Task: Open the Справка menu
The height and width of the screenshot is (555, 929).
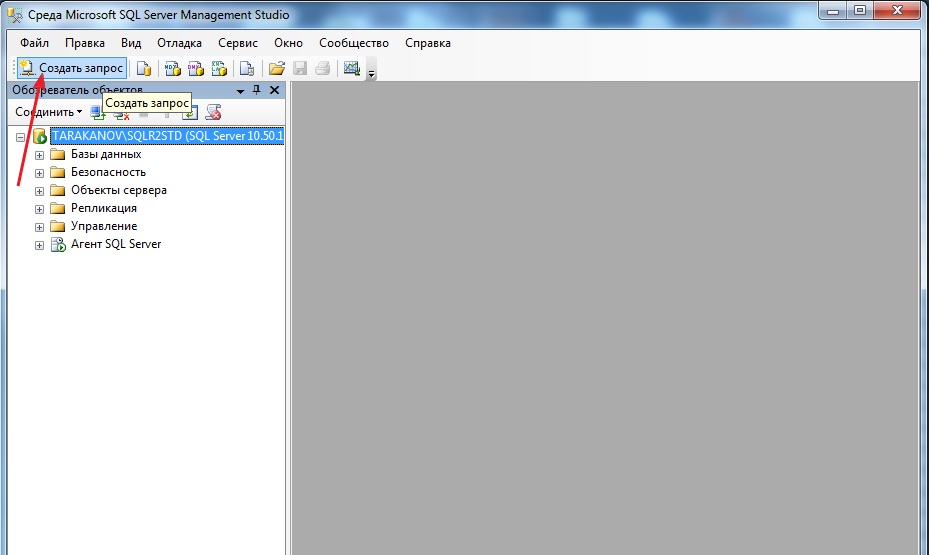Action: point(428,43)
